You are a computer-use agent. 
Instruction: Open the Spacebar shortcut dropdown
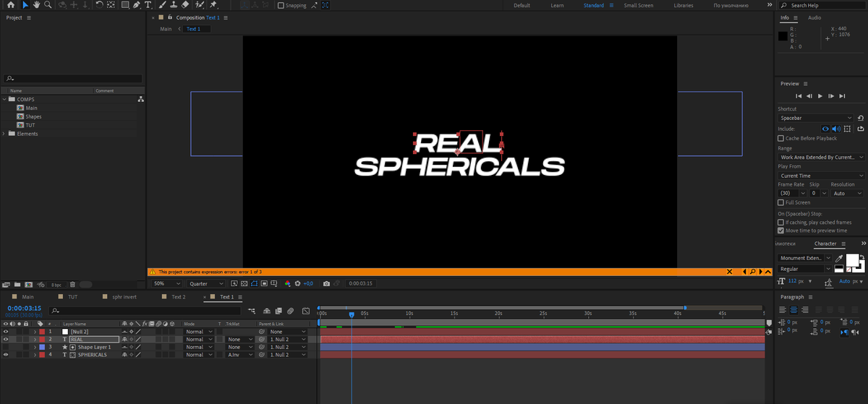tap(816, 118)
